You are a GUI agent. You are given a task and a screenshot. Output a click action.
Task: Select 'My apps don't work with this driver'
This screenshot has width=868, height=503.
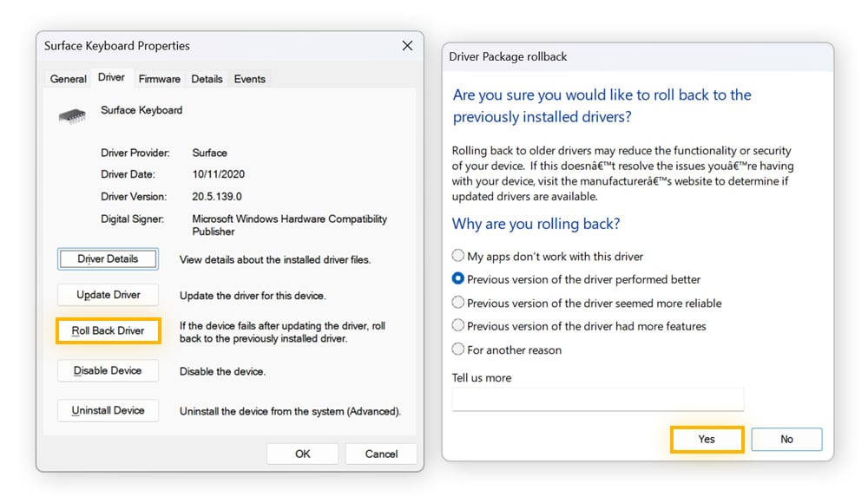[458, 256]
